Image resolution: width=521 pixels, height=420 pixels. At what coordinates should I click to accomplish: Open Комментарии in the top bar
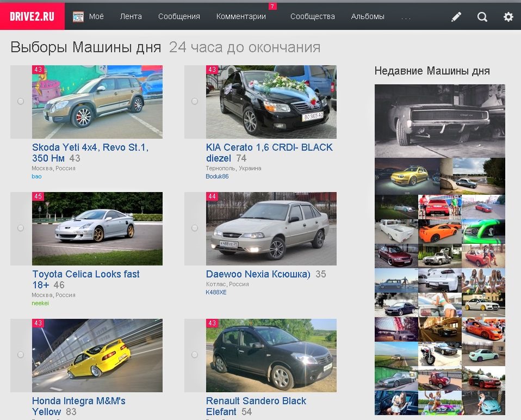(241, 17)
